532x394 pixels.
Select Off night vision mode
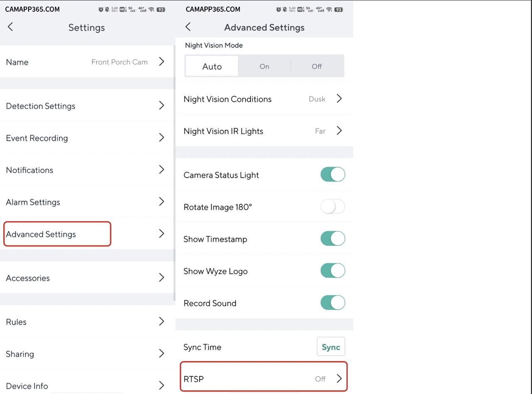pos(317,66)
